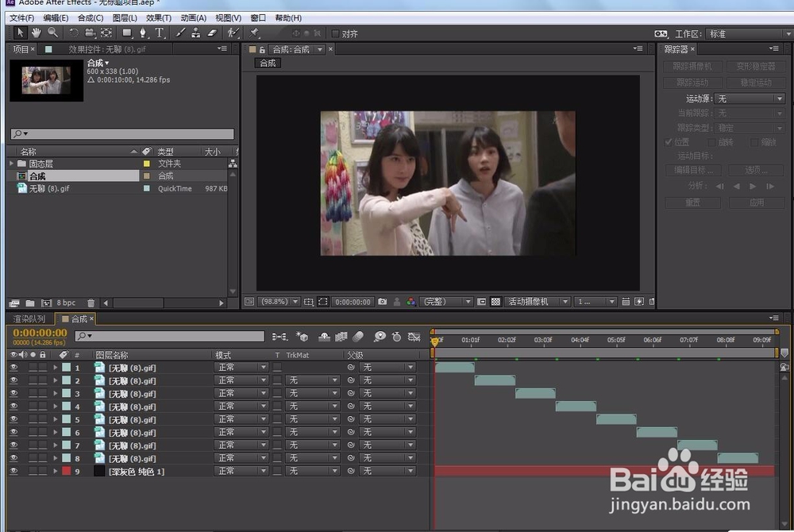Open the 效果(T) menu
This screenshot has width=794, height=532.
point(159,18)
